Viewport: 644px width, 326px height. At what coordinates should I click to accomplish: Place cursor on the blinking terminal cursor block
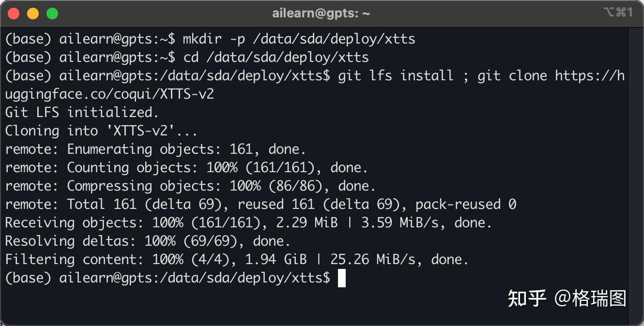pyautogui.click(x=342, y=278)
